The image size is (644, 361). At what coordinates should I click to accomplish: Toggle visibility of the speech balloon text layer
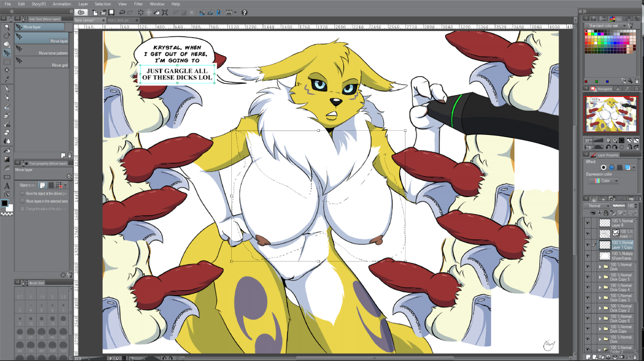click(x=587, y=234)
